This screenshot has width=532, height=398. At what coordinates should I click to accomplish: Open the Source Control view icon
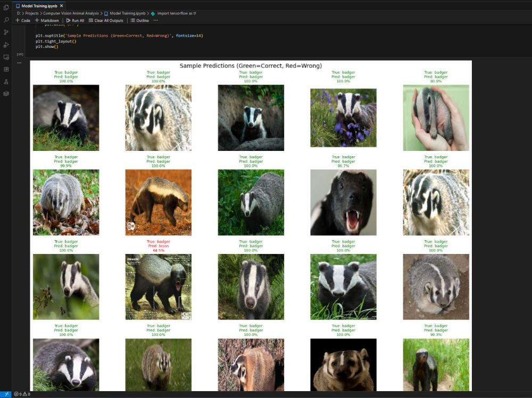[6, 32]
